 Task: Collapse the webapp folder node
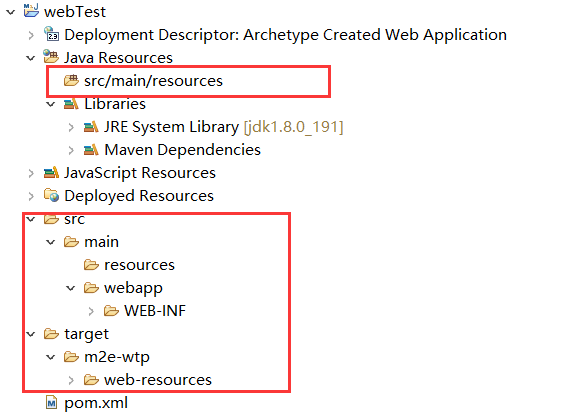point(71,288)
